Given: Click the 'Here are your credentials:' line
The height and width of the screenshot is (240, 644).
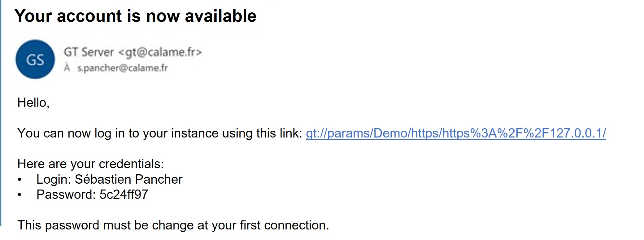Looking at the screenshot, I should pyautogui.click(x=91, y=164).
